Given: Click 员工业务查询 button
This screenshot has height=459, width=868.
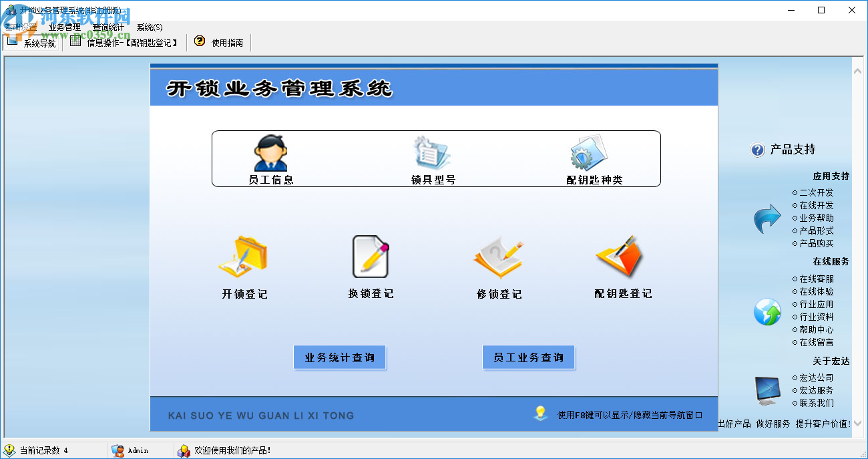Looking at the screenshot, I should click(x=528, y=357).
